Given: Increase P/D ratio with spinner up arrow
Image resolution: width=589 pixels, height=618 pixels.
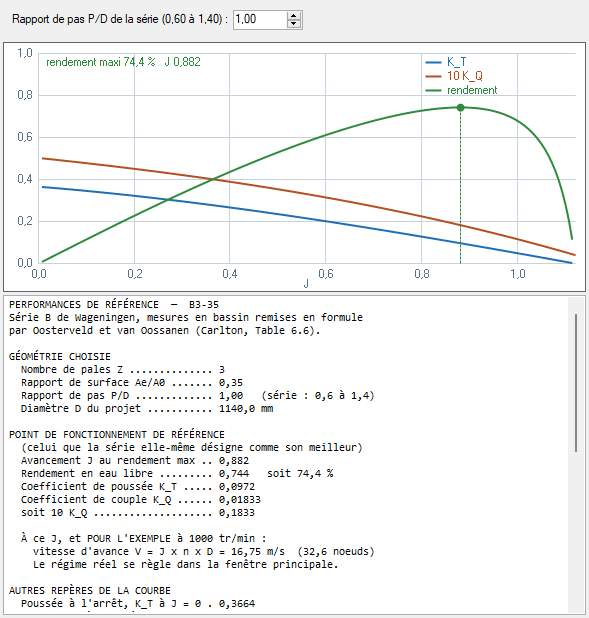Looking at the screenshot, I should click(294, 15).
